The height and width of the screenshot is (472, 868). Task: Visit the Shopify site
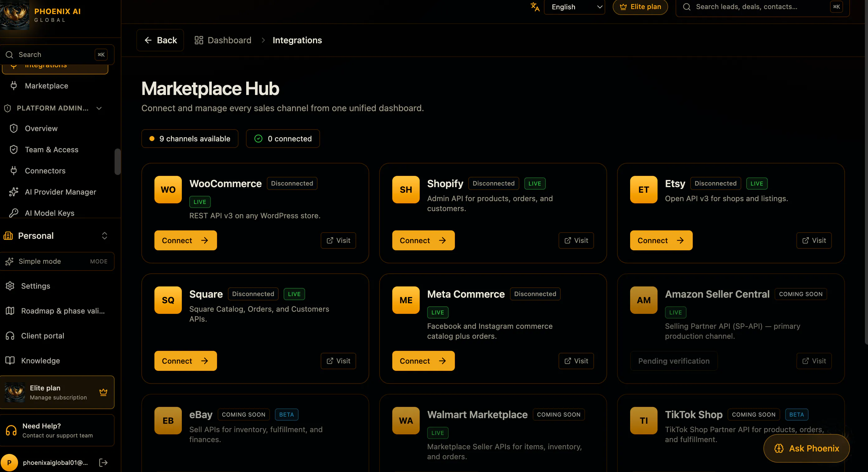pos(576,240)
